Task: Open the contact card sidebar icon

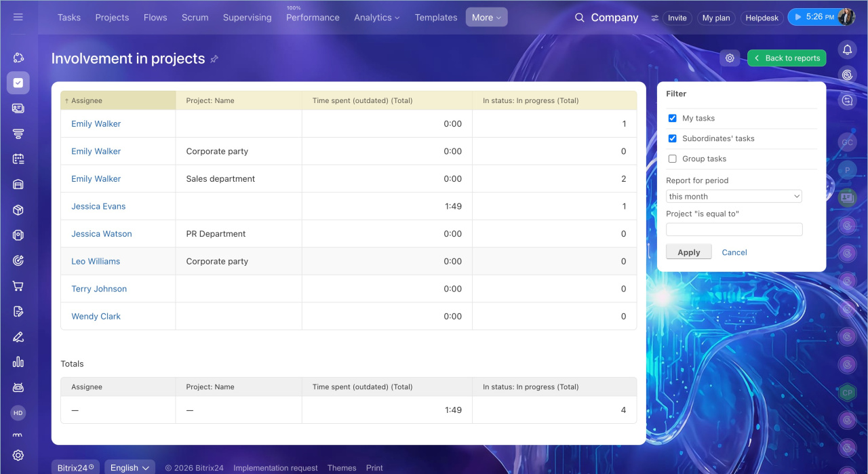Action: click(18, 108)
